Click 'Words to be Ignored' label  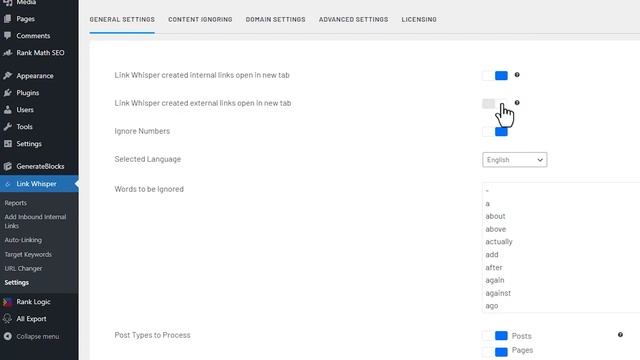pyautogui.click(x=149, y=189)
